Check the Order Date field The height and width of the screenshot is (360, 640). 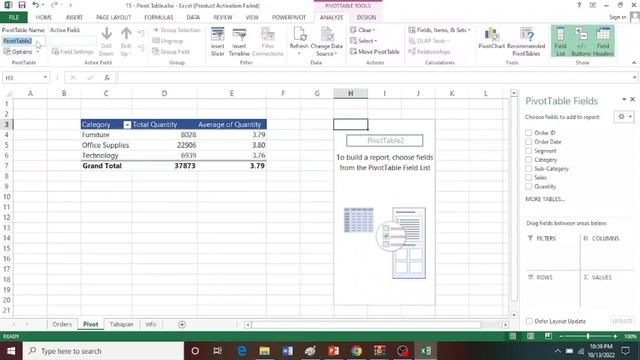coord(529,142)
